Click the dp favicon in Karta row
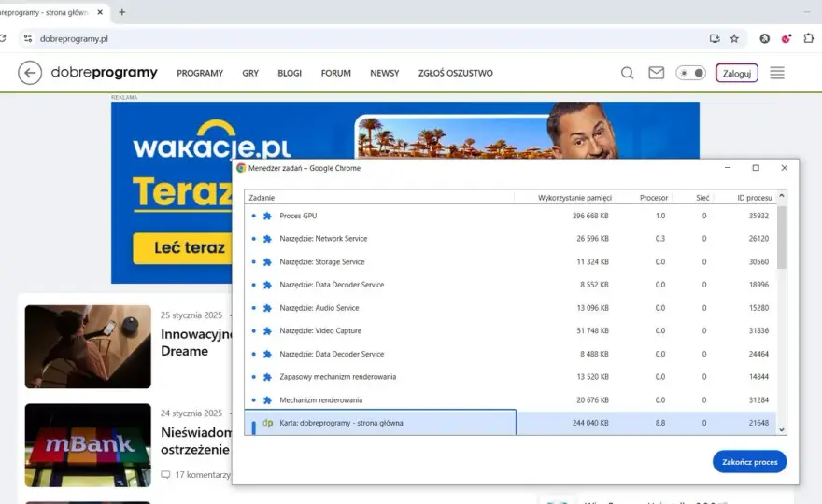 tap(267, 423)
